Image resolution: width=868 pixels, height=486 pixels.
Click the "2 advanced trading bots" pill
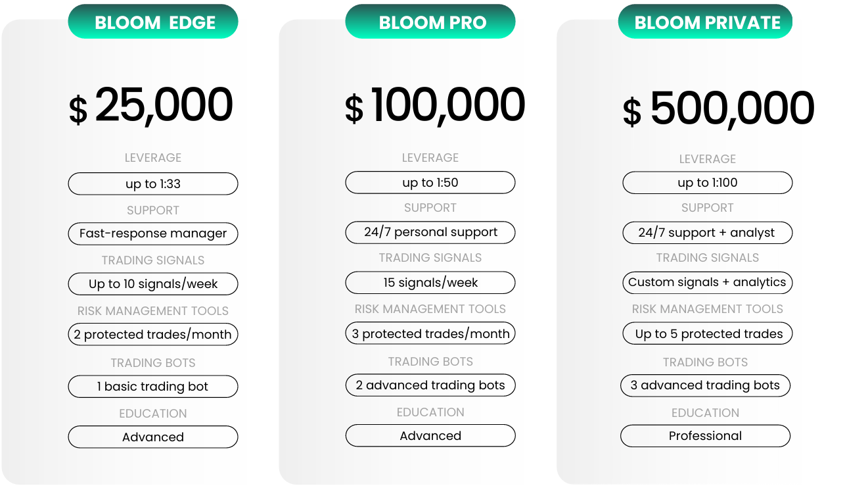coord(430,385)
